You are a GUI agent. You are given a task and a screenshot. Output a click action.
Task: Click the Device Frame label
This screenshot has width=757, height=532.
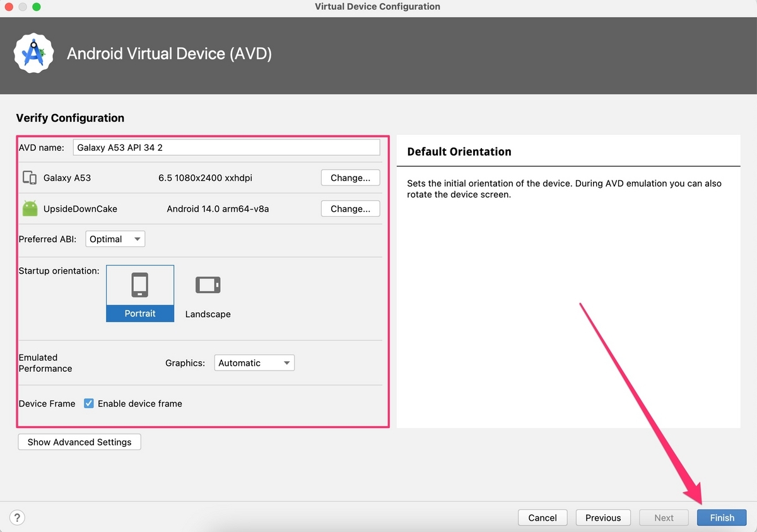coord(47,403)
